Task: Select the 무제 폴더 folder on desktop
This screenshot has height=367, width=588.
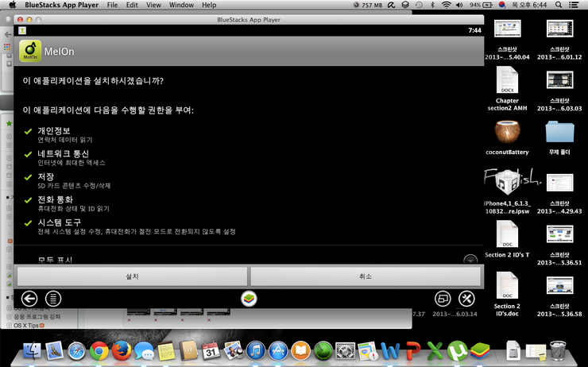Action: point(559,132)
